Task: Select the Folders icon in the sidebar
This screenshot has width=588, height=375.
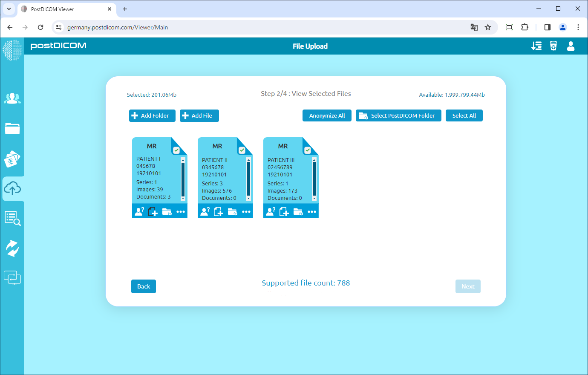Action: [x=12, y=128]
